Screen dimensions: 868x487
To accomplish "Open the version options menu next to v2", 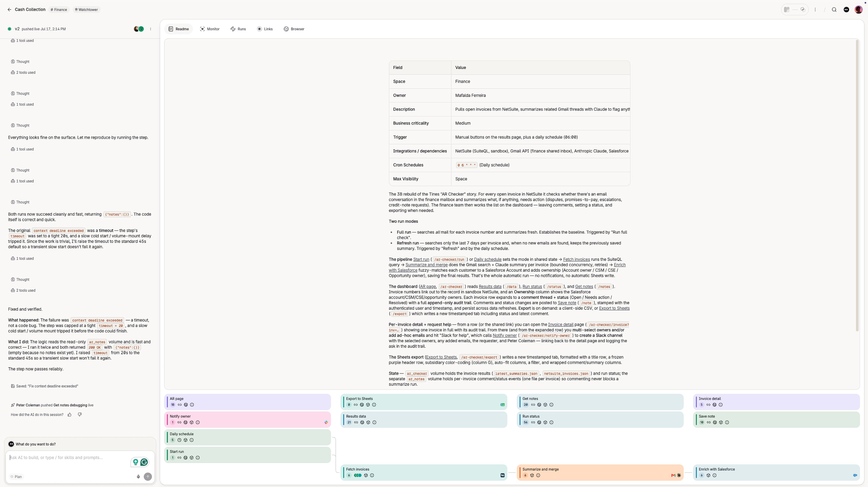I will pos(151,29).
